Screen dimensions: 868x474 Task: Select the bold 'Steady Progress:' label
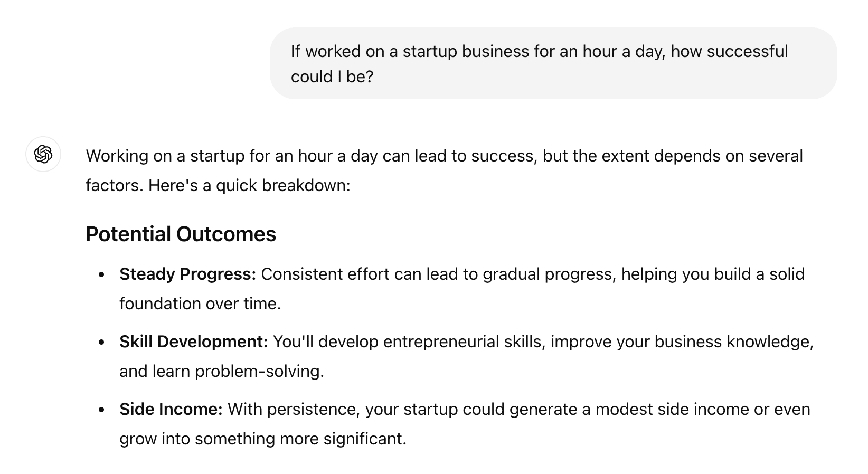pyautogui.click(x=187, y=274)
